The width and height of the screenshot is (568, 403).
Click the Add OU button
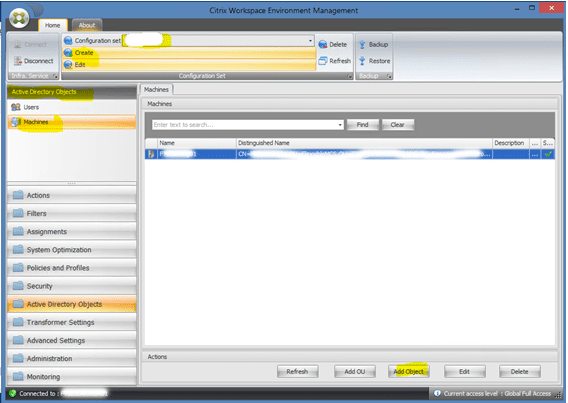click(355, 371)
